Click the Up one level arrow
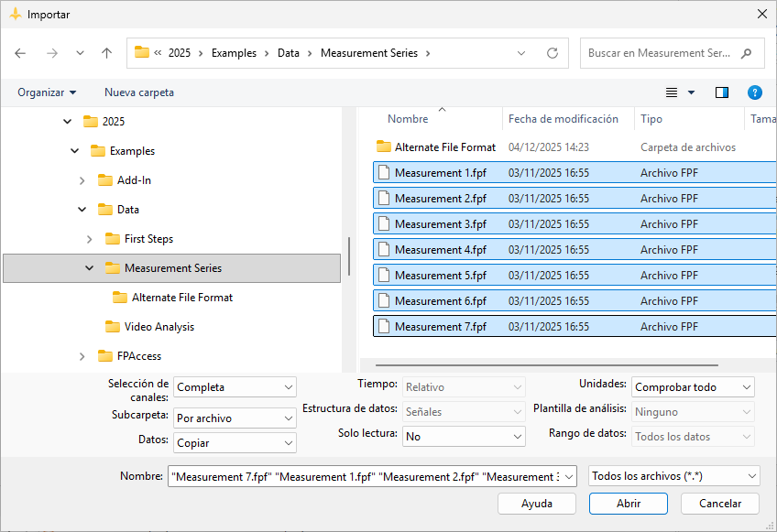The width and height of the screenshot is (777, 532). coord(106,53)
